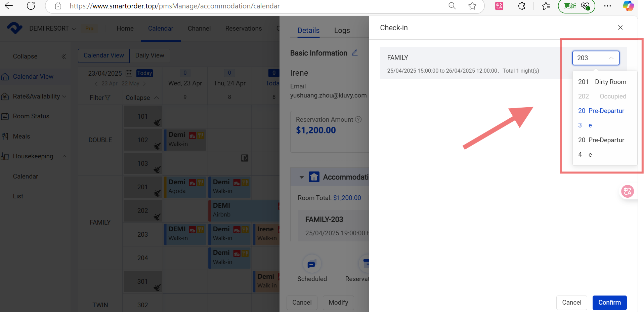Click the edit pencil beside Basic Information
This screenshot has width=644, height=312.
coord(354,53)
